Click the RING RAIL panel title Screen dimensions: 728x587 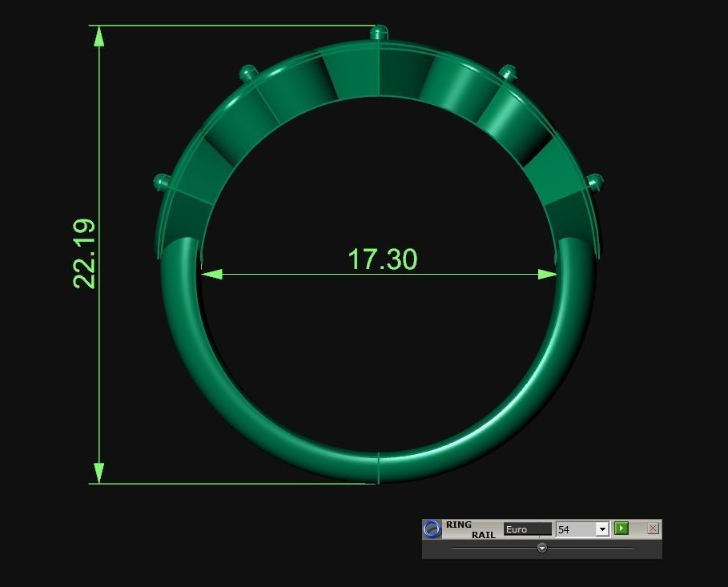click(471, 529)
